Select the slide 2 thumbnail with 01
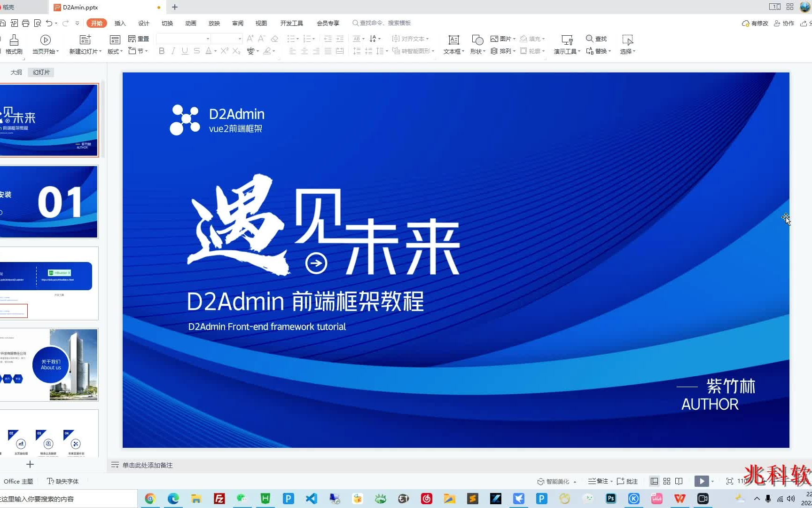The height and width of the screenshot is (508, 812). (x=49, y=202)
